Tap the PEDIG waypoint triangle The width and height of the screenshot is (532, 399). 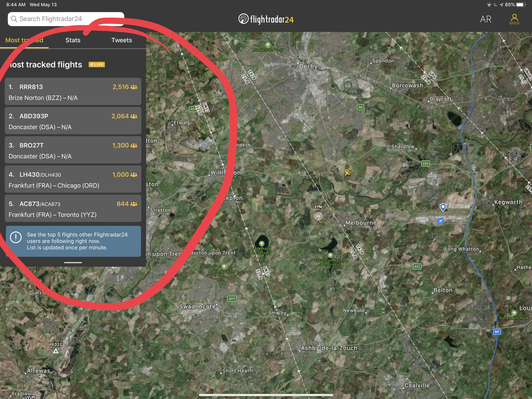click(x=56, y=351)
